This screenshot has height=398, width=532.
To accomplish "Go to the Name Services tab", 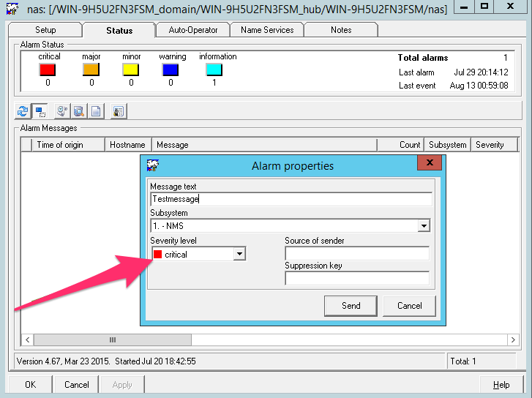I will point(267,30).
